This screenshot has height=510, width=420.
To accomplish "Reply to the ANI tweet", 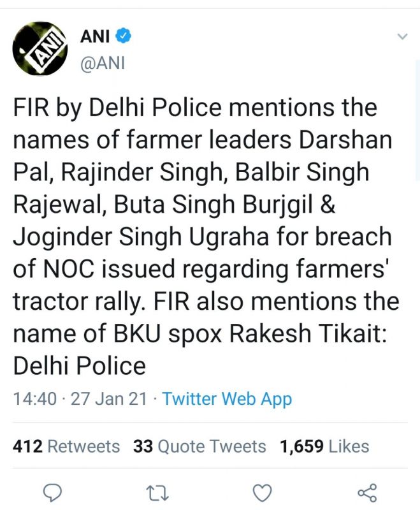I will pyautogui.click(x=54, y=492).
